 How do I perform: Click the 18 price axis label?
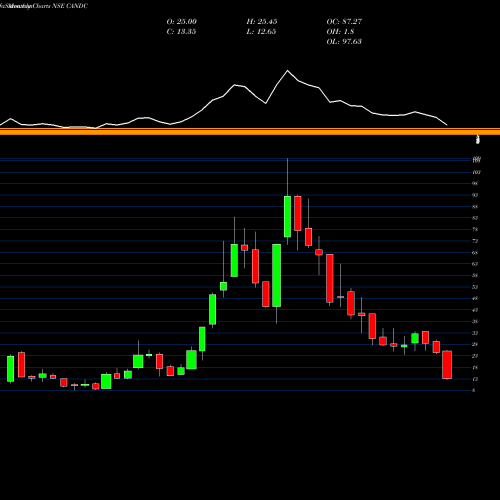pyautogui.click(x=475, y=367)
